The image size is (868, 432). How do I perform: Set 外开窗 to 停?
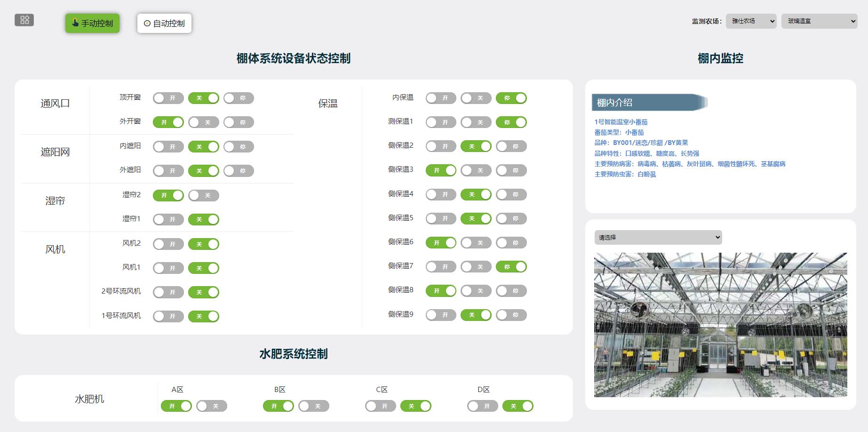pos(239,122)
